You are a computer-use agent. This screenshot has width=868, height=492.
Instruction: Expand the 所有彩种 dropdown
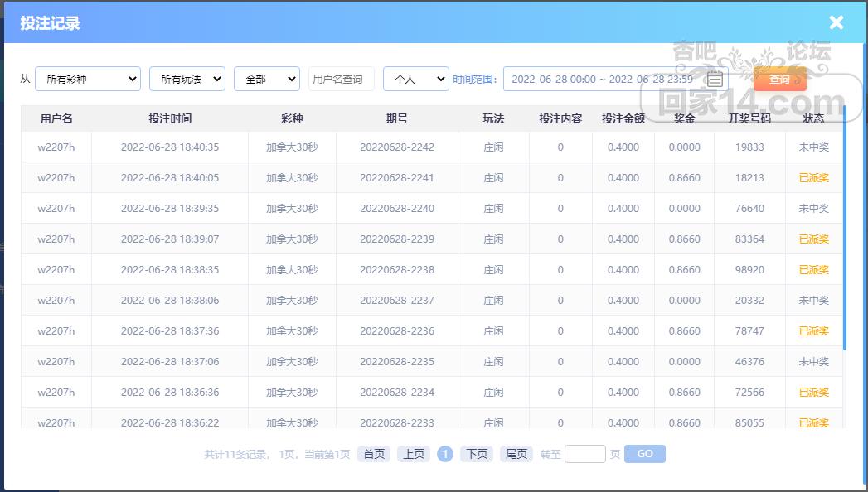pos(88,80)
